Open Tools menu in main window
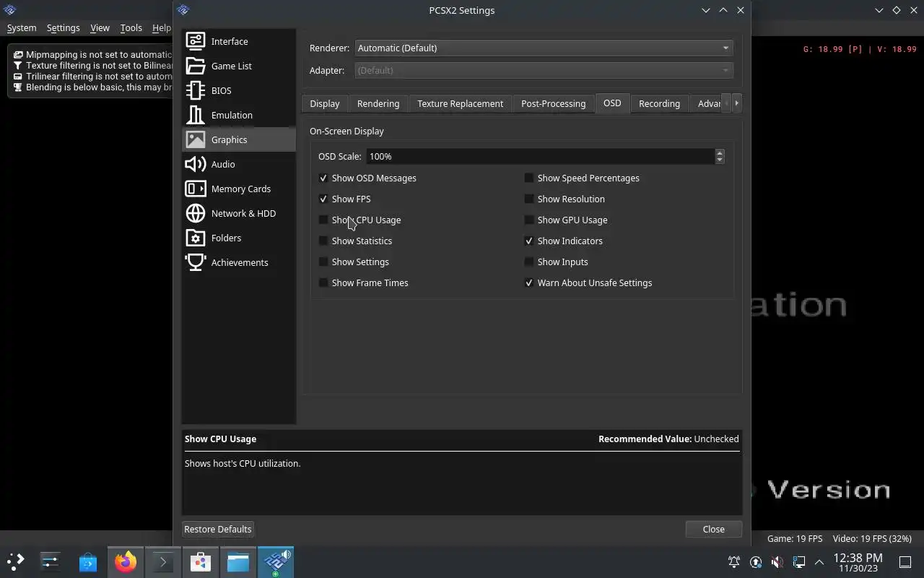Viewport: 924px width, 578px height. pyautogui.click(x=131, y=27)
